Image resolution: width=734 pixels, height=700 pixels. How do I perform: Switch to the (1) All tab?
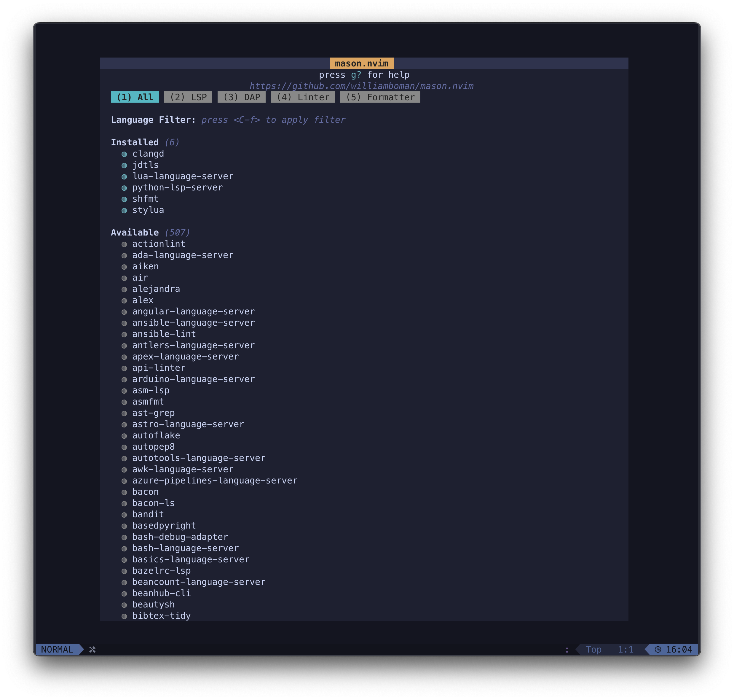point(135,97)
